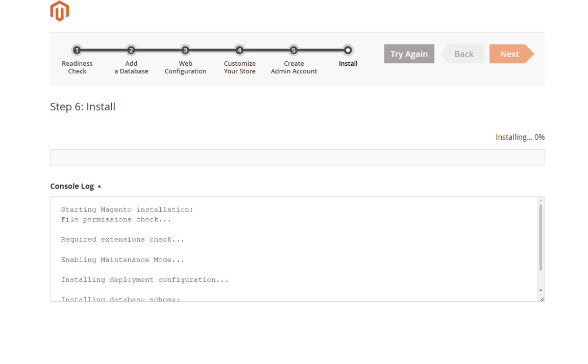Select step 5 Create Admin Account marker
Image resolution: width=588 pixels, height=364 pixels.
[x=293, y=50]
